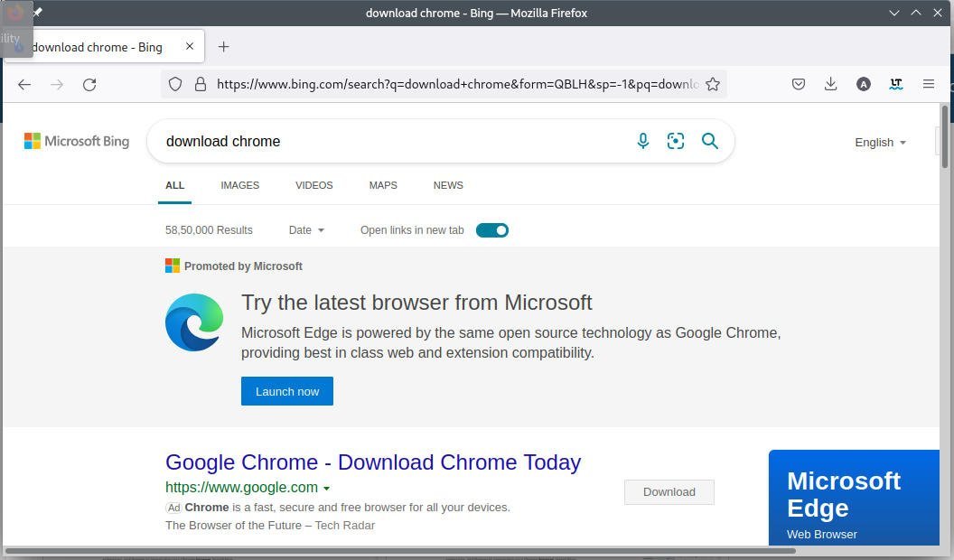Image resolution: width=954 pixels, height=560 pixels.
Task: Open the Google Chrome download link
Action: pyautogui.click(x=373, y=462)
